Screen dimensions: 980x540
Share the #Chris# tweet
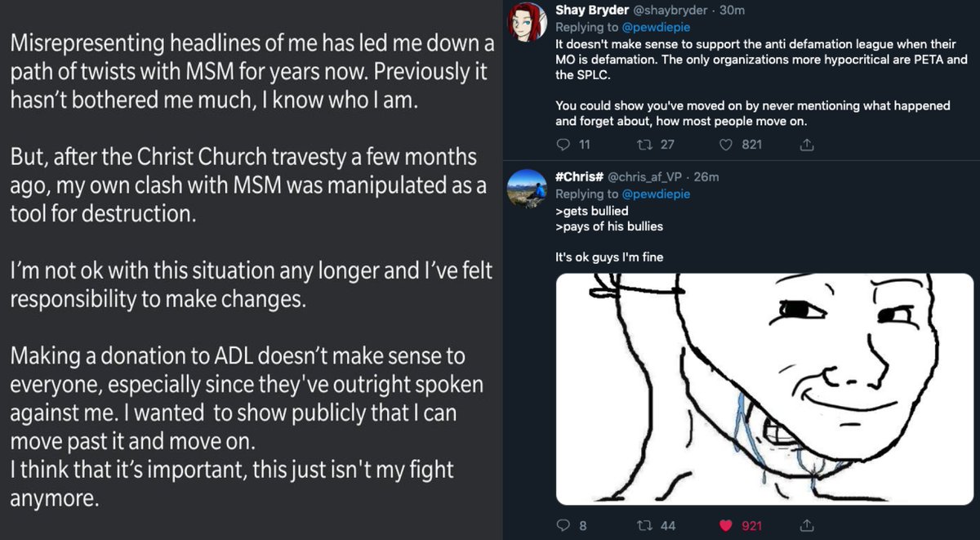[x=806, y=525]
